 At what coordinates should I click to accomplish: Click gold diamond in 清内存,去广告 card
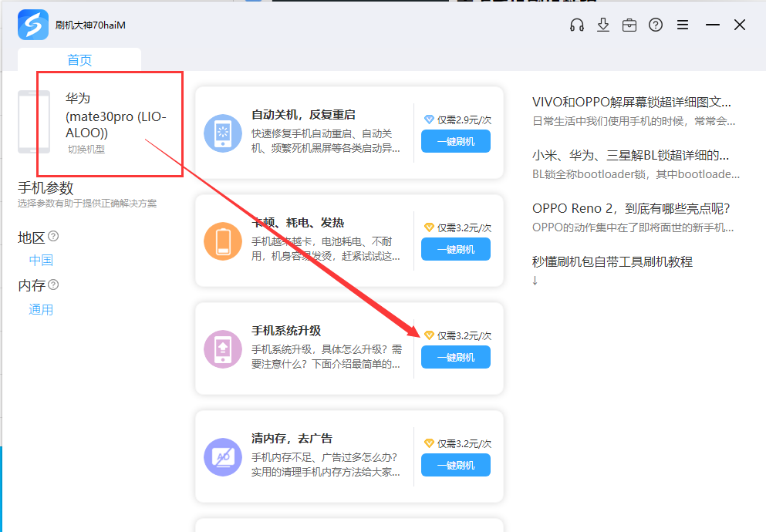[x=429, y=443]
